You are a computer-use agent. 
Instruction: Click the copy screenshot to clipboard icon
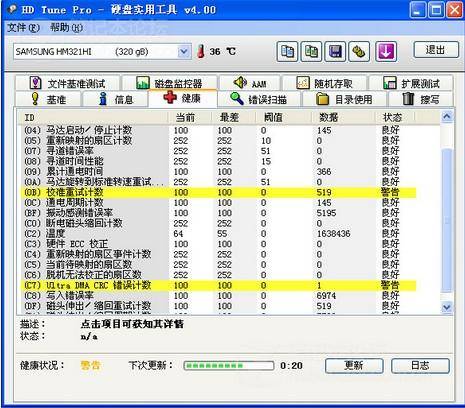click(x=311, y=52)
